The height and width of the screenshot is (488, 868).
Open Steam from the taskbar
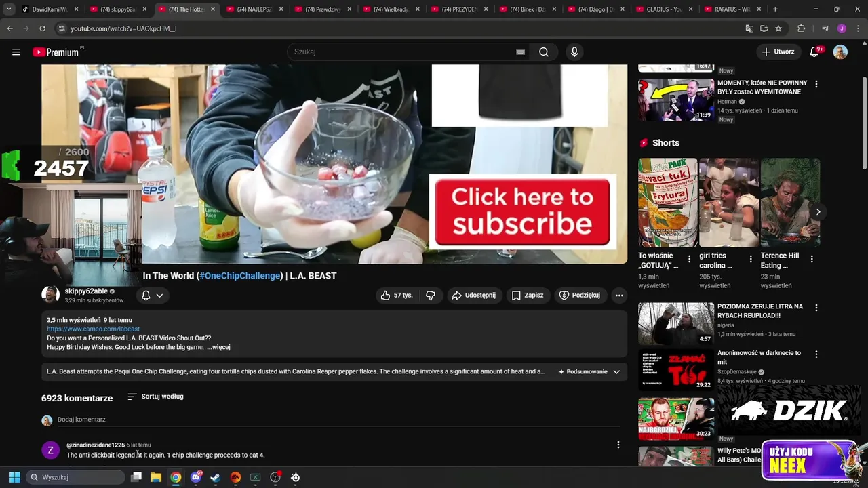pyautogui.click(x=216, y=477)
